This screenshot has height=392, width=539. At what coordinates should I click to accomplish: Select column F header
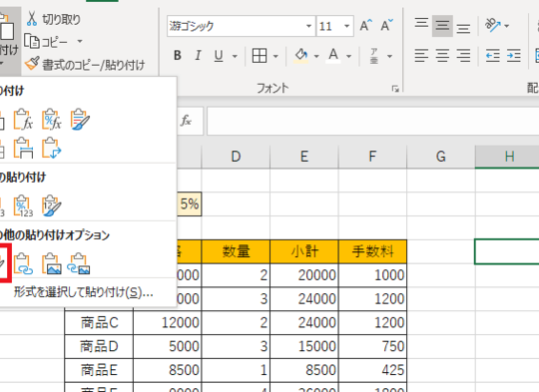[372, 157]
